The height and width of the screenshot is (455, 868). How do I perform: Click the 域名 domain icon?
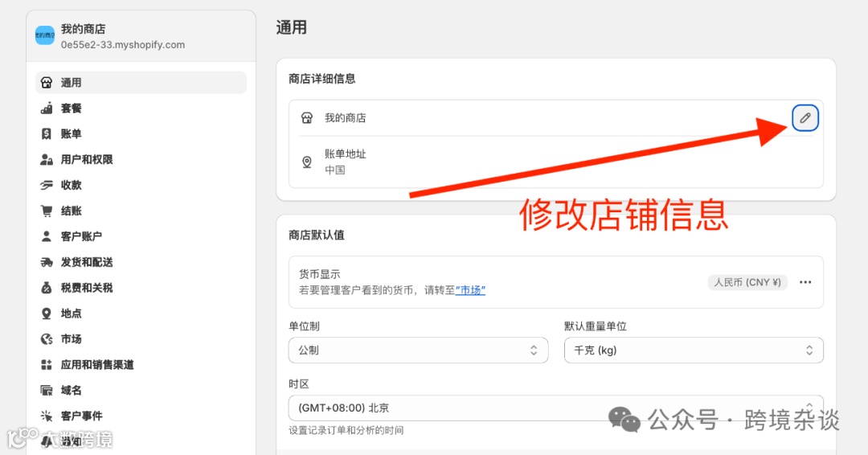click(x=47, y=390)
